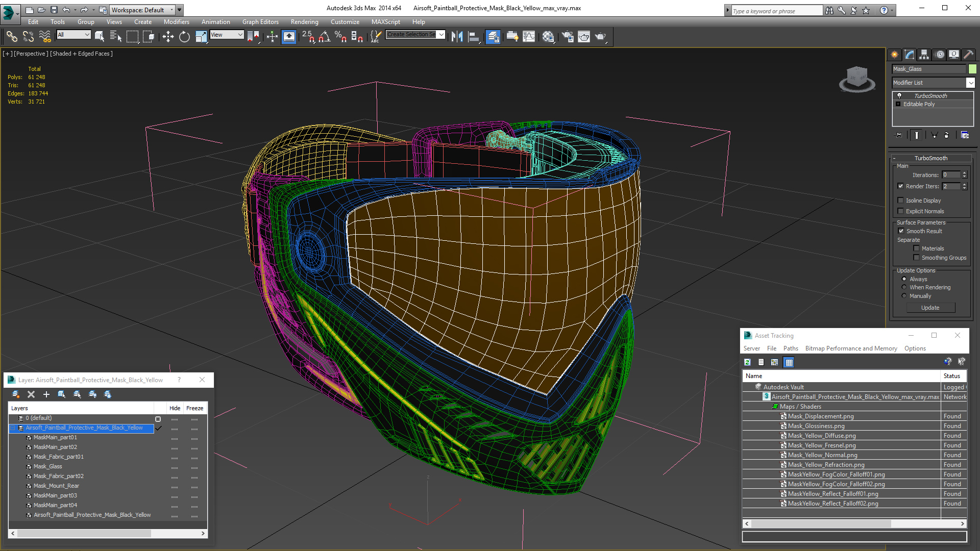Collapse the TurboSmooth rollout
980x551 pixels.
point(930,158)
